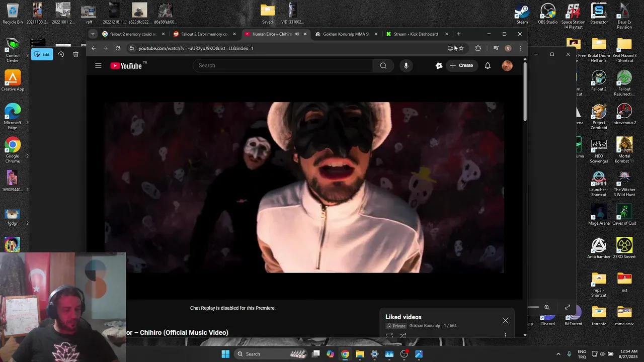Click fullscreen expand arrow in background window
This screenshot has width=644, height=362.
tap(568, 307)
